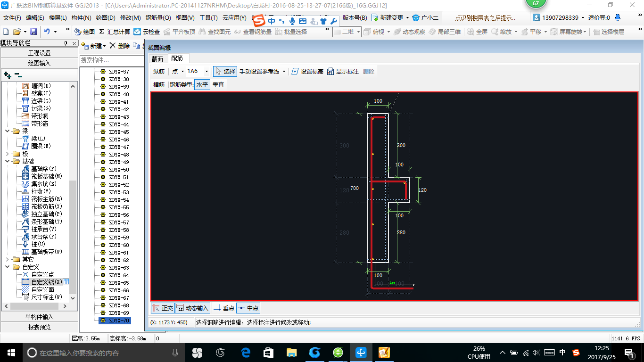Switch to the 配筋 tab
This screenshot has width=644, height=362.
tap(177, 58)
